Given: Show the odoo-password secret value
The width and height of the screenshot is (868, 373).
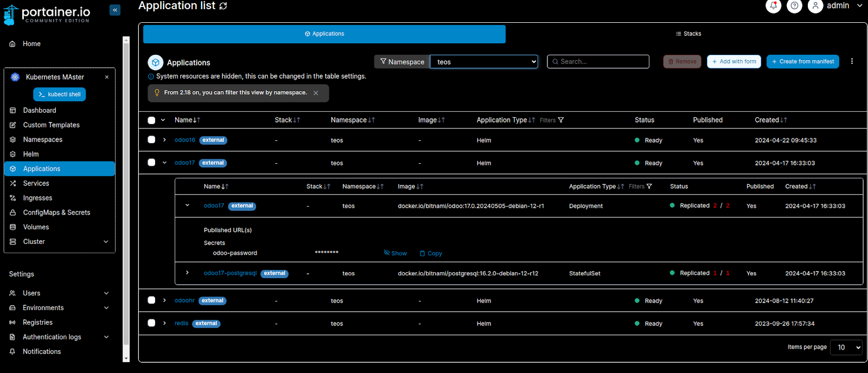Looking at the screenshot, I should tap(395, 253).
